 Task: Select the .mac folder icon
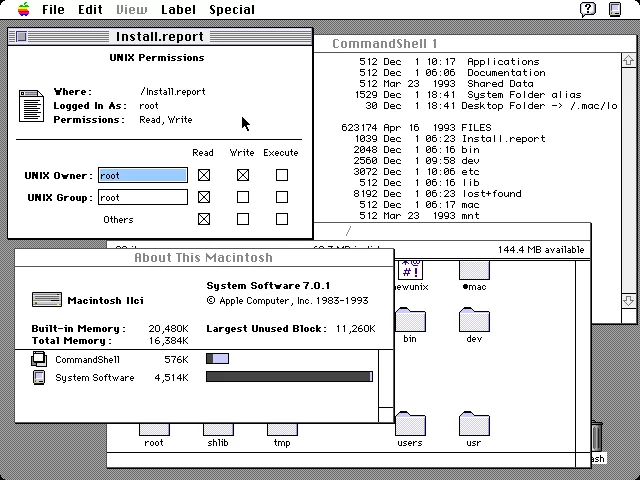(x=474, y=270)
